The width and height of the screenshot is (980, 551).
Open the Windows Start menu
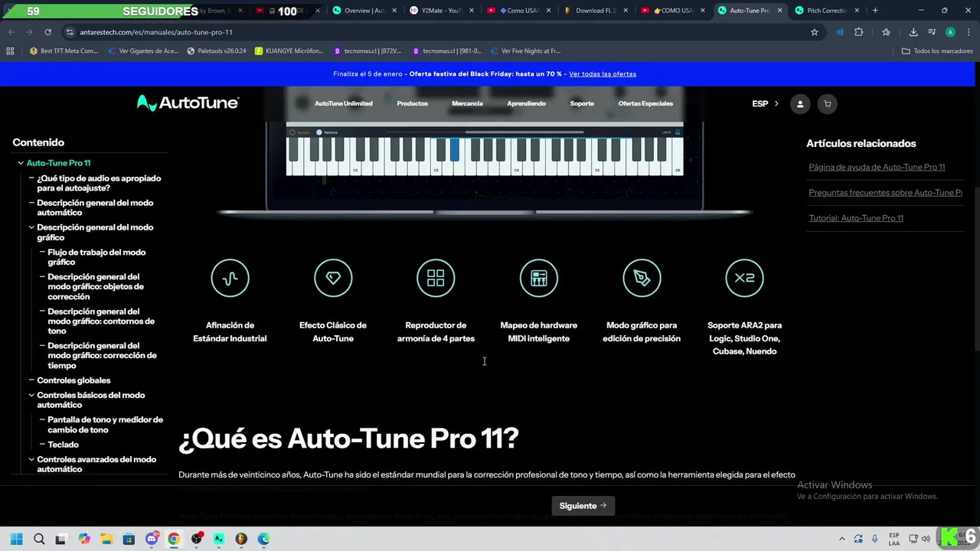pos(17,539)
